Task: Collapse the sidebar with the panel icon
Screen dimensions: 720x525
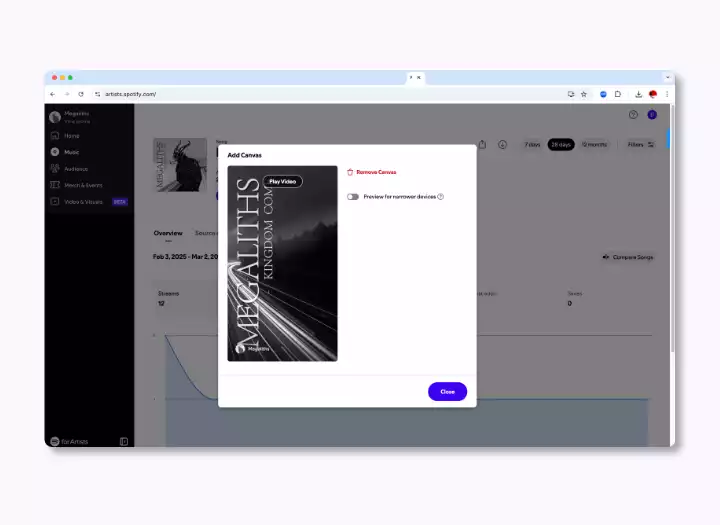Action: click(x=124, y=441)
